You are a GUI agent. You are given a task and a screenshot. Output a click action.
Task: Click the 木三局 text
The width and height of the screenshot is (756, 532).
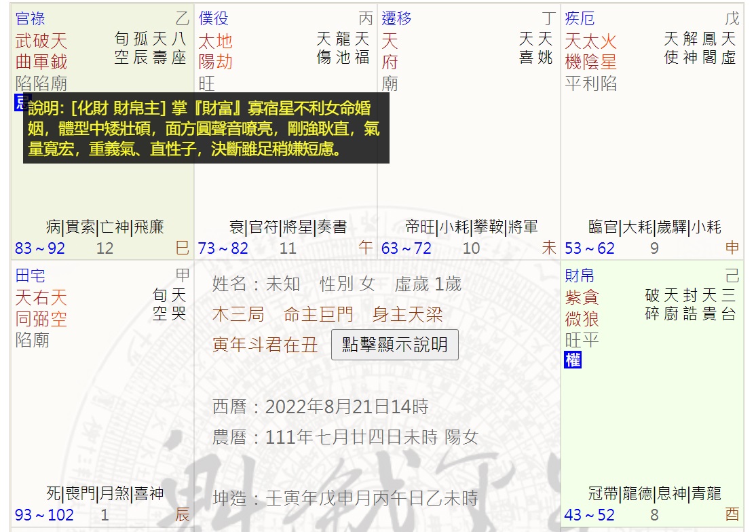pyautogui.click(x=238, y=314)
